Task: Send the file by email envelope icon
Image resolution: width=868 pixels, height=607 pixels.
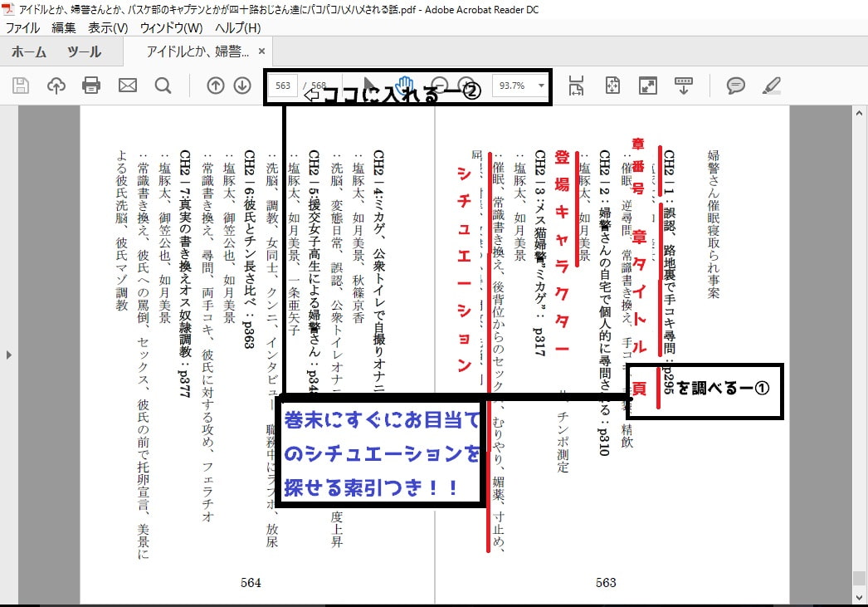Action: [127, 86]
